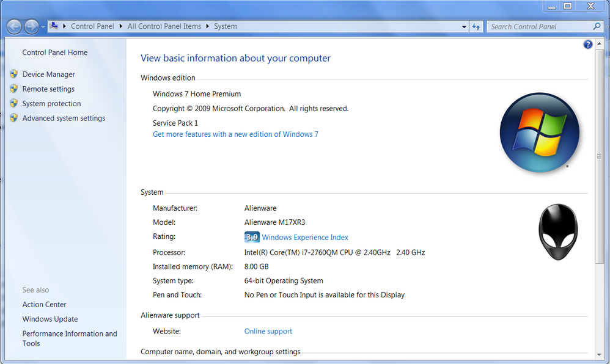
Task: Go to Control Panel Home
Action: click(55, 53)
